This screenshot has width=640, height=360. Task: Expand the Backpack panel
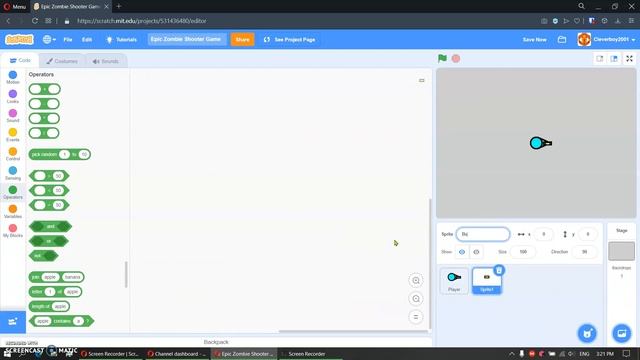coord(216,342)
